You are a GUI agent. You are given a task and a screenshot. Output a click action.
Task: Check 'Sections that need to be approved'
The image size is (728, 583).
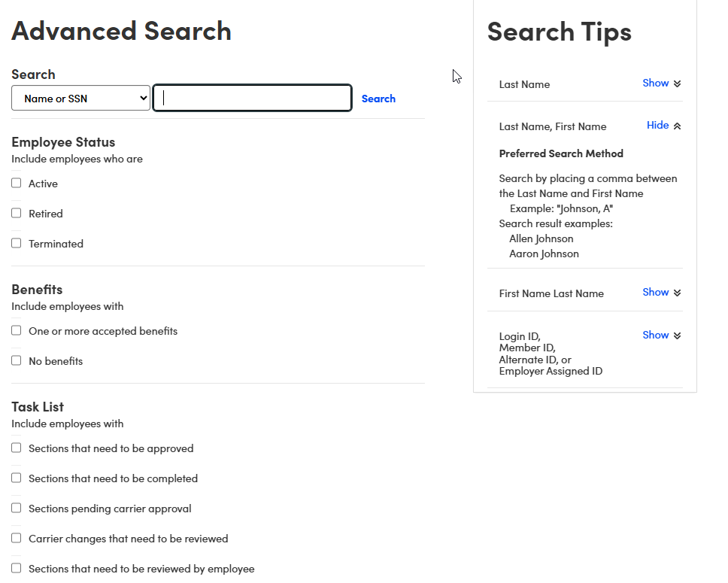16,447
